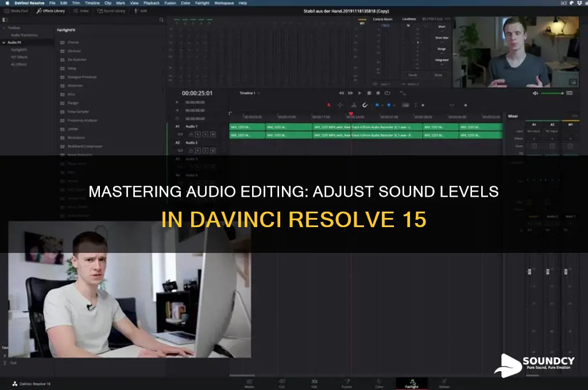Click the Chorus effect icon

63,42
